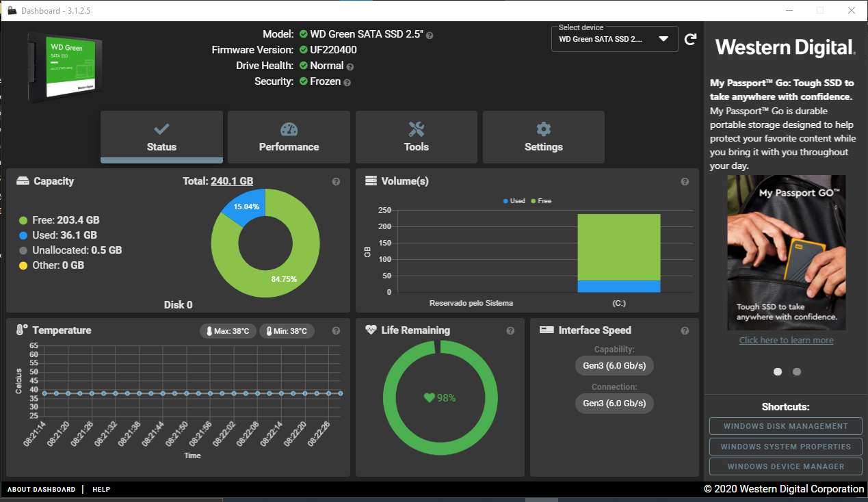
Task: Click the UF220400 firmware version text
Action: click(333, 50)
